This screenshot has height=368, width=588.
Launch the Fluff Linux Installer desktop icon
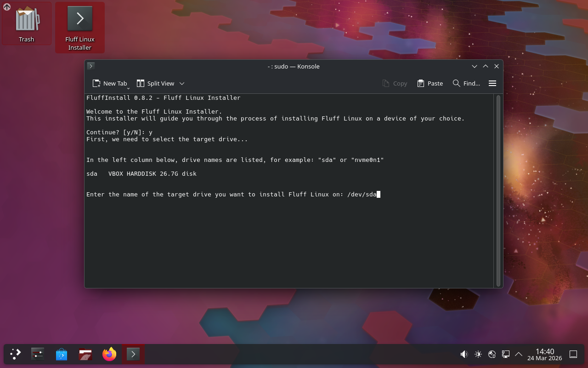[80, 27]
